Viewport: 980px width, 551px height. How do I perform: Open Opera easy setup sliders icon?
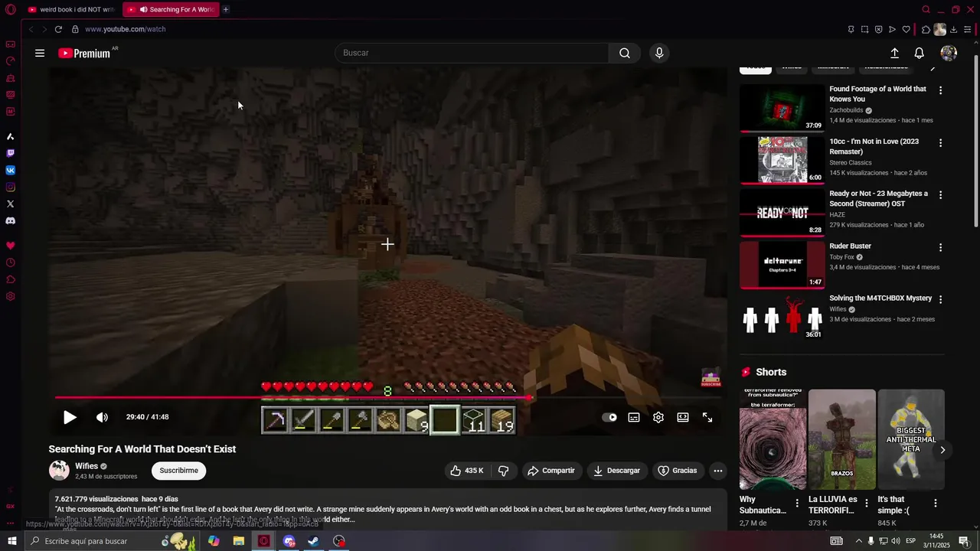click(968, 30)
